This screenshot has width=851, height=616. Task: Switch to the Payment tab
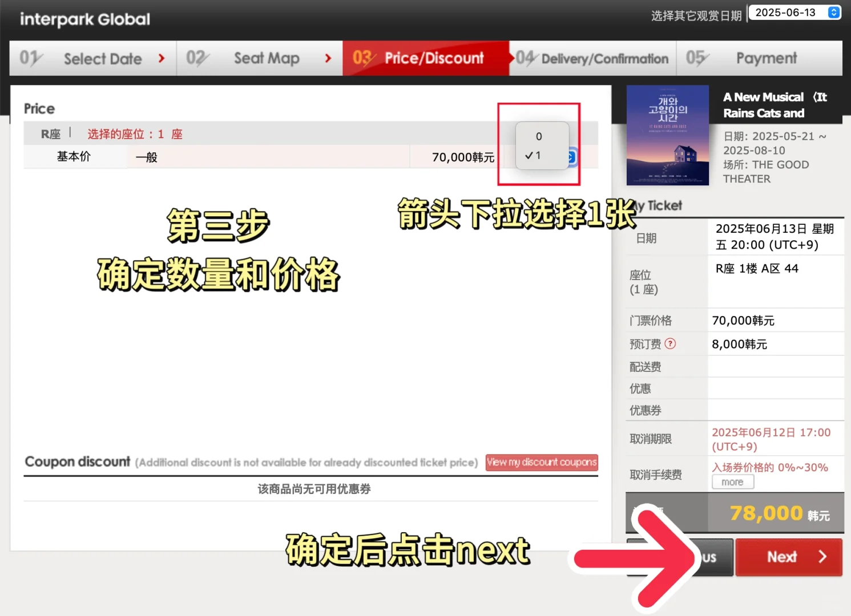pyautogui.click(x=766, y=58)
